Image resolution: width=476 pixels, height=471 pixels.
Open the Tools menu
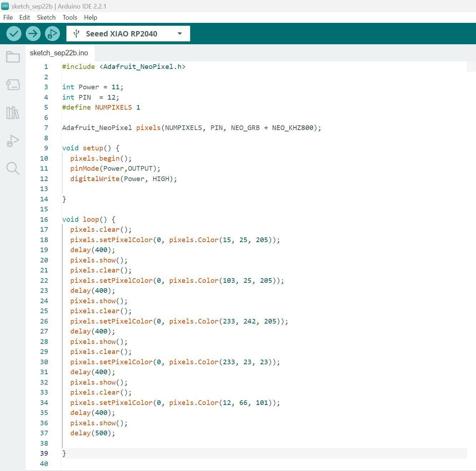(x=70, y=17)
